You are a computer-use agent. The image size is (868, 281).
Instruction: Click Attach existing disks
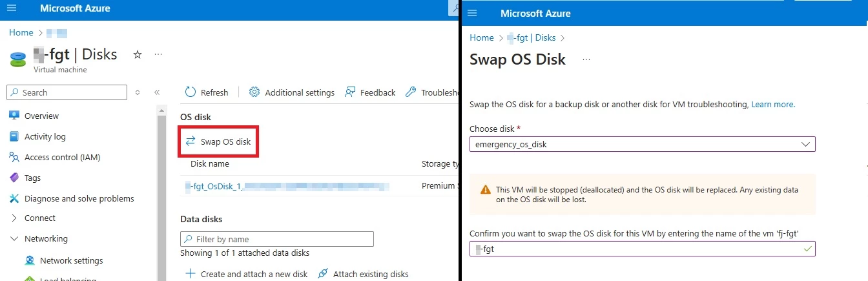click(364, 274)
